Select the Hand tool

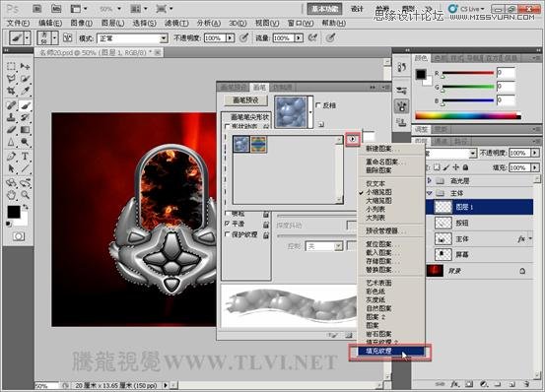point(11,194)
